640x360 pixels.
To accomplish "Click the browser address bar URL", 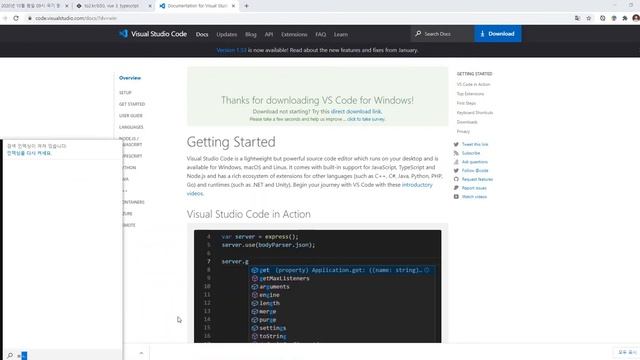I will 76,18.
